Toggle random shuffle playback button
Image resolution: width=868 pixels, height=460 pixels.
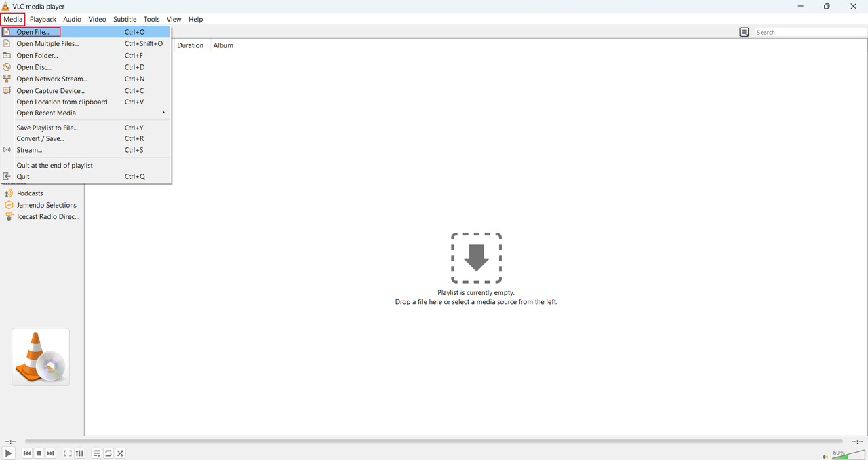click(120, 453)
